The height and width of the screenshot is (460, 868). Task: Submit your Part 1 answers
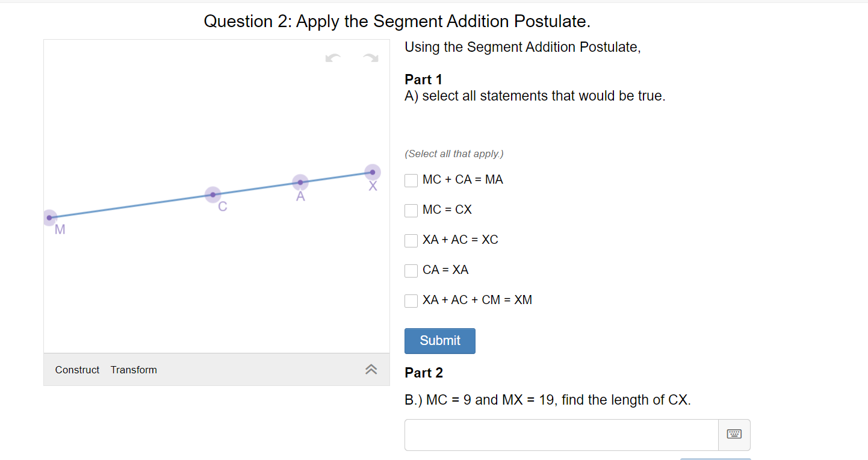(439, 341)
